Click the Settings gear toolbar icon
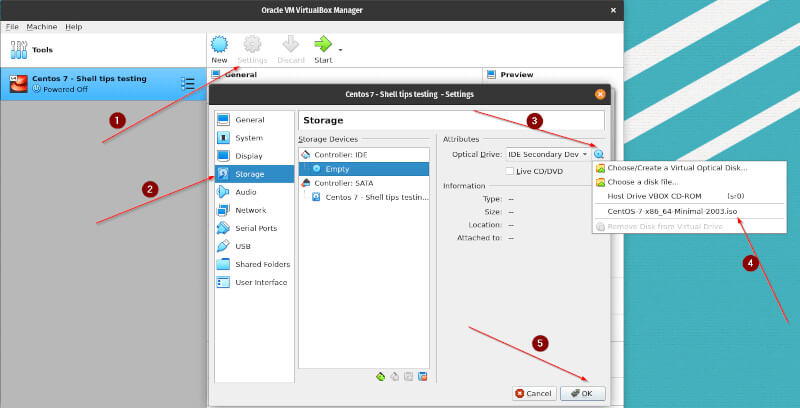Viewport: 800px width, 408px height. click(x=252, y=45)
